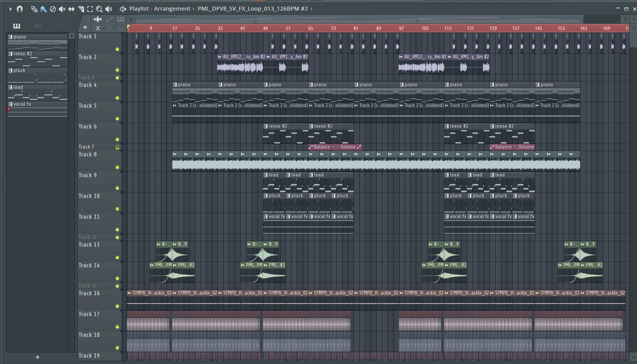This screenshot has height=364, width=637.
Task: Toggle Track 18 mute LED
Action: click(x=117, y=347)
